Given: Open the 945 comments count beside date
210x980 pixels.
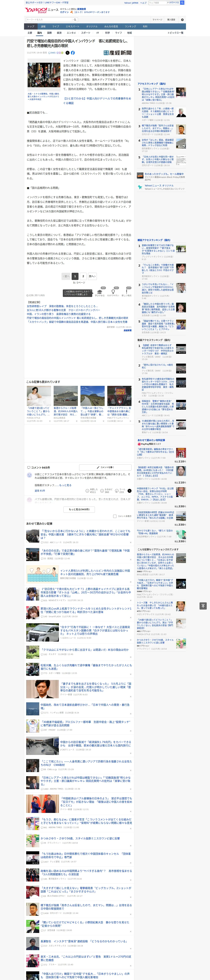Looking at the screenshot, I should [x=52, y=53].
